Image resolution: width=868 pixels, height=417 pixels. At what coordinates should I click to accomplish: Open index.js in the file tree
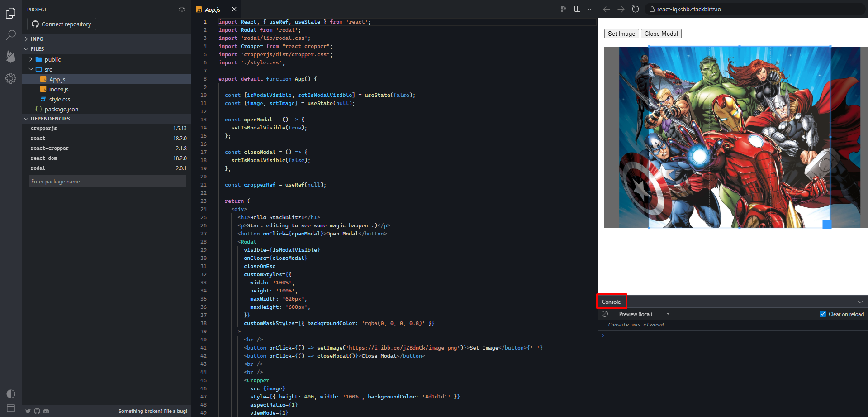click(x=106, y=89)
